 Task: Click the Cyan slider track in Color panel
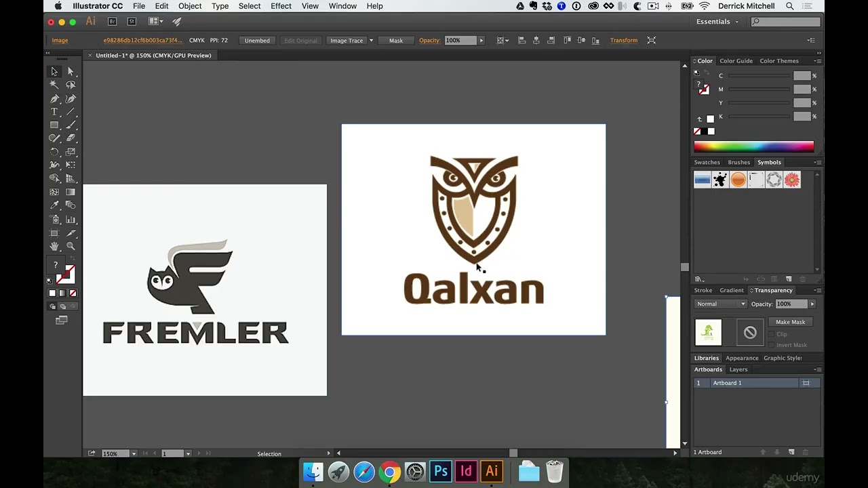pyautogui.click(x=759, y=76)
